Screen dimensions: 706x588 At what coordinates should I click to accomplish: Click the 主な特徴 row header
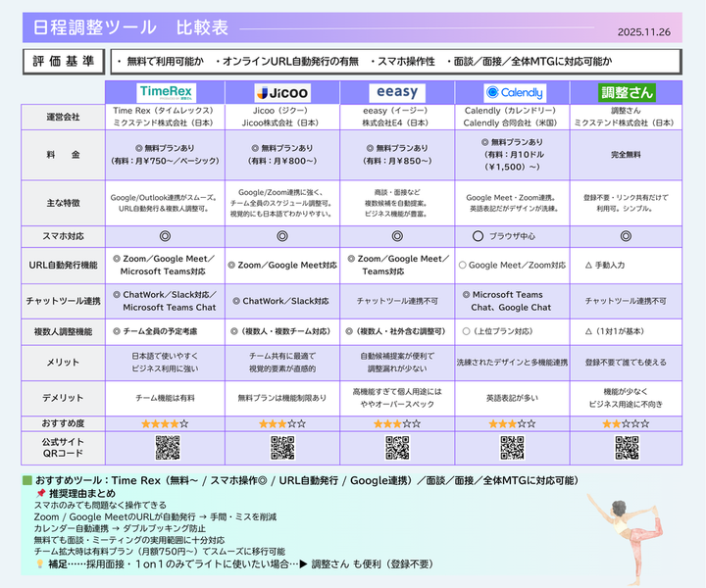[63, 203]
